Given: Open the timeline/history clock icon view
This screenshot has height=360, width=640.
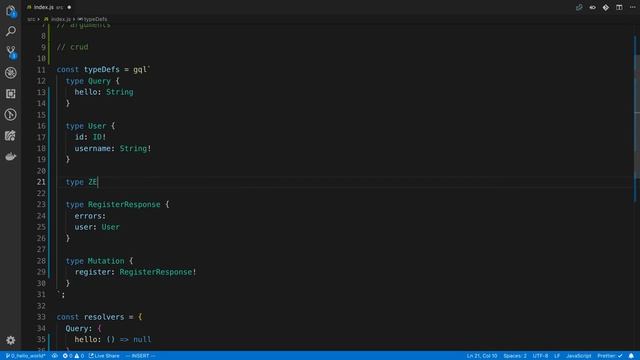Looking at the screenshot, I should 11,115.
